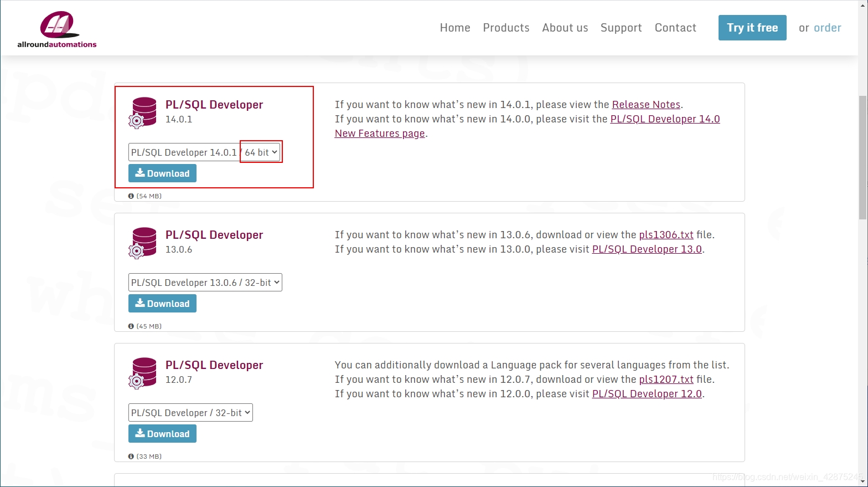The image size is (868, 487).
Task: Click the PL/SQL Developer 14.0.1 heading
Action: [x=214, y=105]
